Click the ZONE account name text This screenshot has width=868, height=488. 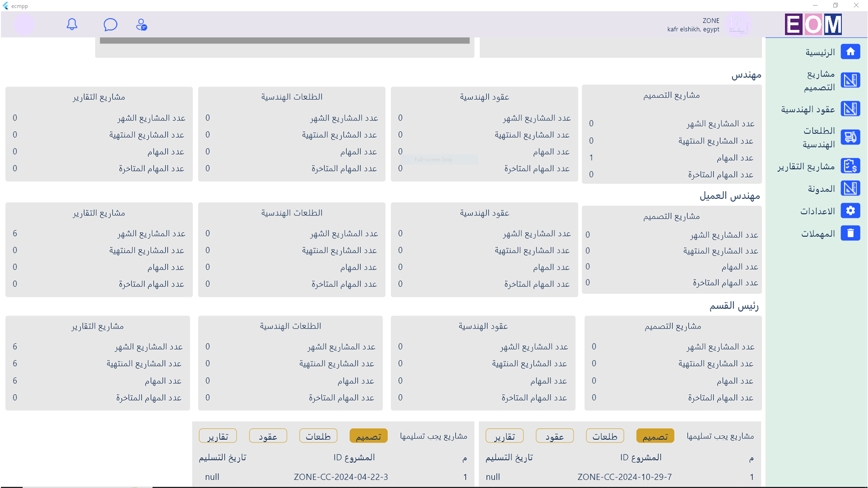click(x=711, y=20)
